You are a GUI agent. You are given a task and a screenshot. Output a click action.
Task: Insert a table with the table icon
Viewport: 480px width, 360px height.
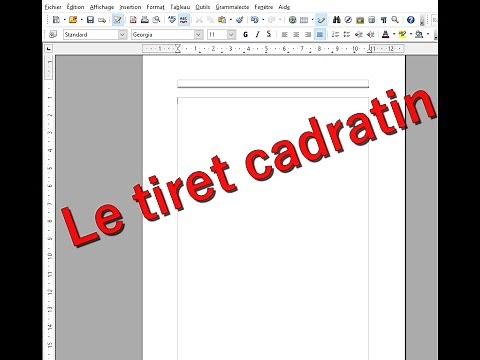(304, 20)
